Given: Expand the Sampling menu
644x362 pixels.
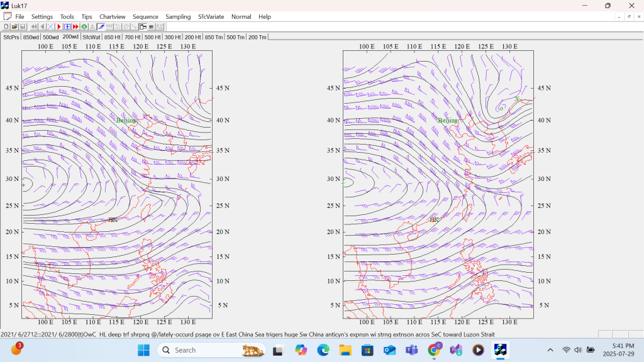Looking at the screenshot, I should tap(178, 16).
